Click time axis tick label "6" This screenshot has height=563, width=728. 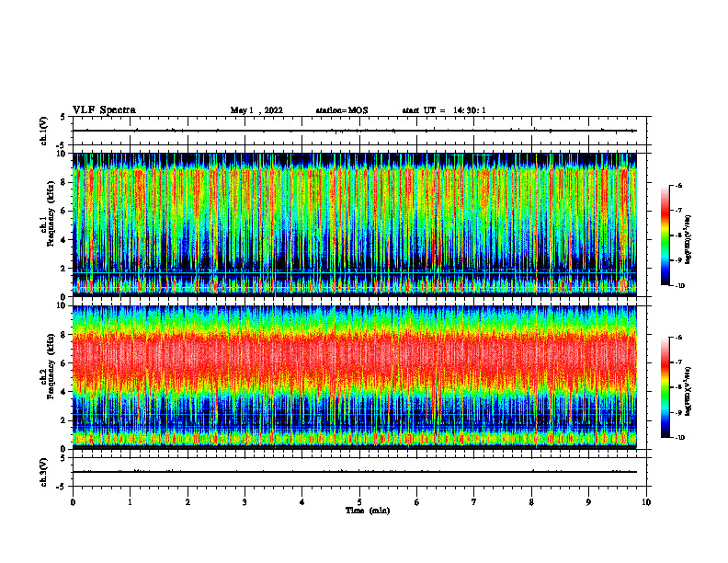(417, 502)
